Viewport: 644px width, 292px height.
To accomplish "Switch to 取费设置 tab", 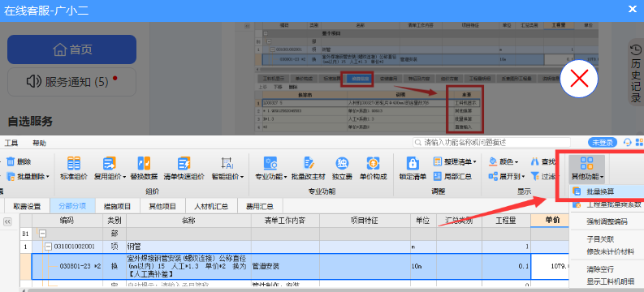I will coord(27,206).
